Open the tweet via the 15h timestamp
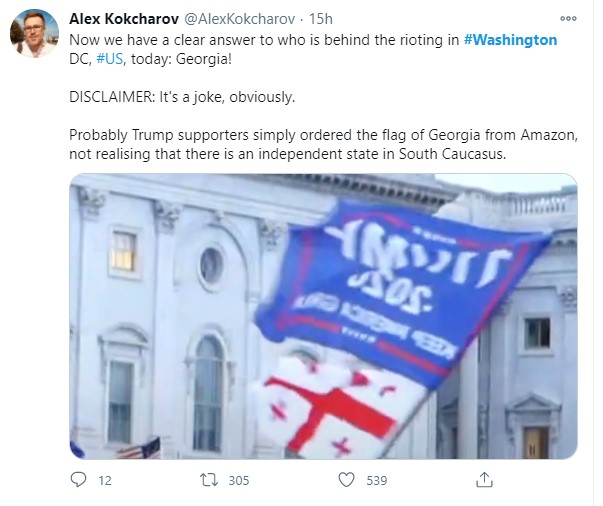 point(321,19)
